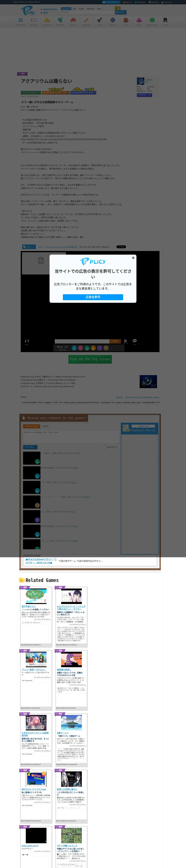The image size is (186, 868).
Task: Click Reply on the 07:06:11 comment
Action: pos(78,453)
